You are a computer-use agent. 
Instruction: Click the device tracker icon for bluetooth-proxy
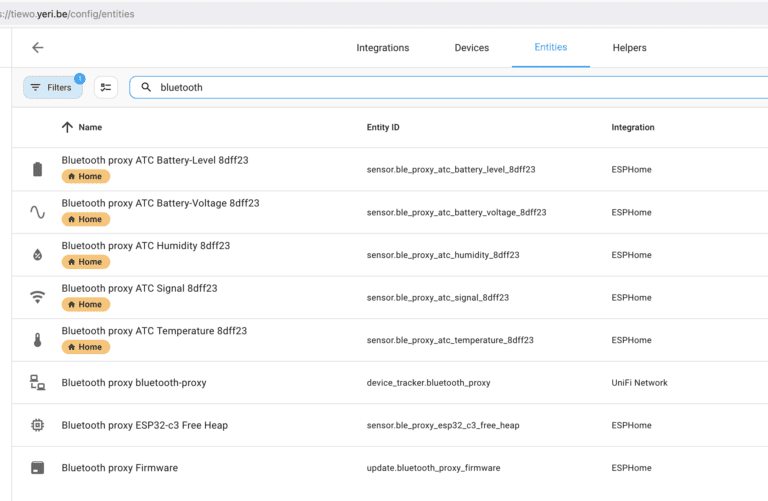pos(37,383)
